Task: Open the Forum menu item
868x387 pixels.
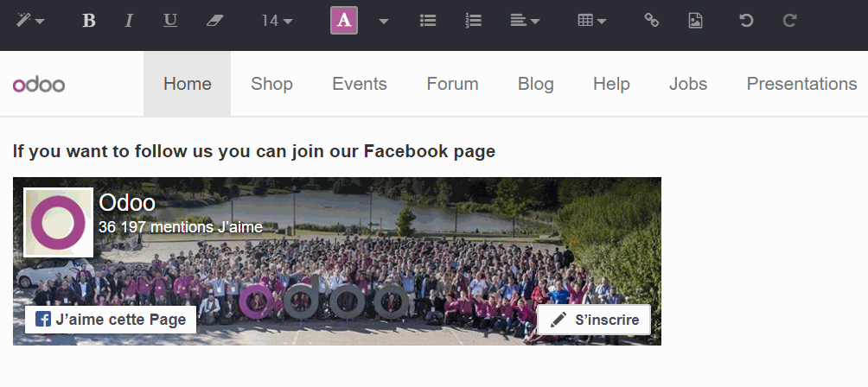Action: tap(452, 84)
